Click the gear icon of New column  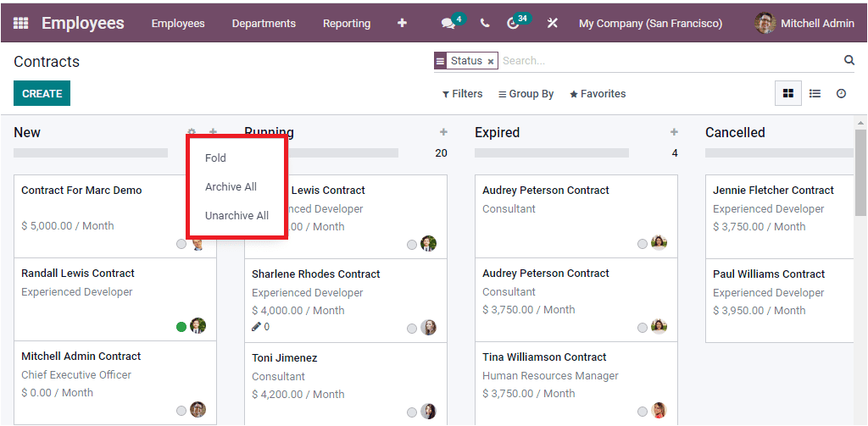[x=192, y=131]
